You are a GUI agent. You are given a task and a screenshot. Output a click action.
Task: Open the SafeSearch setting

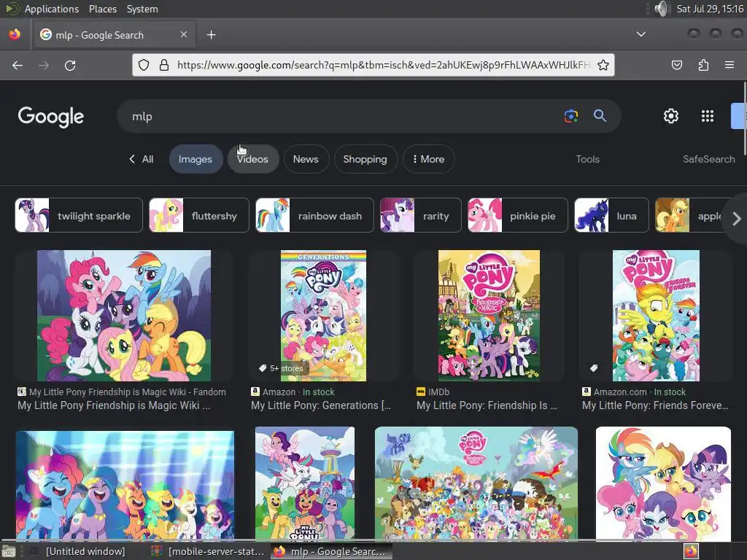click(709, 159)
